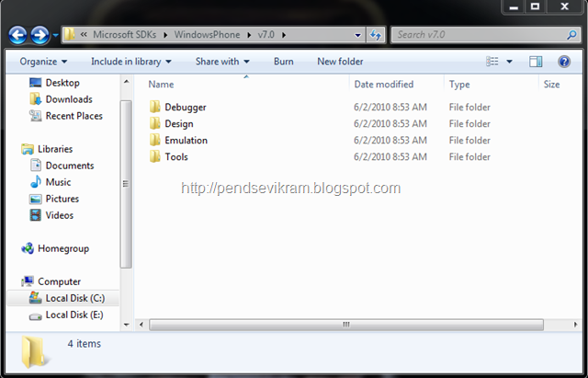
Task: Open Include in library menu
Action: 130,62
